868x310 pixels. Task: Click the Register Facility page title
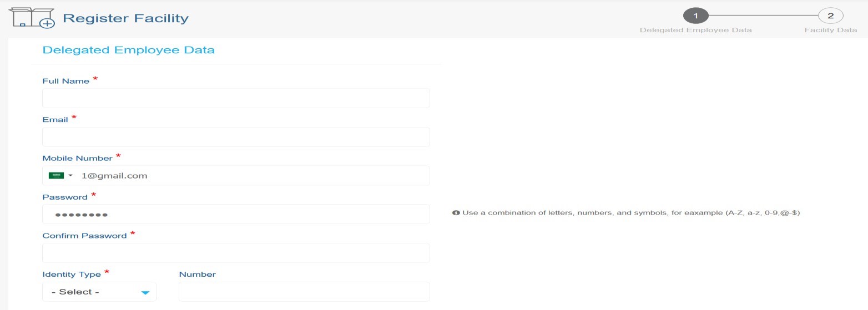click(126, 18)
